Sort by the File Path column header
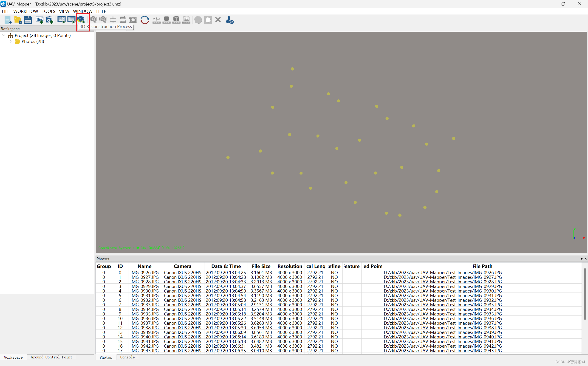 coord(482,266)
